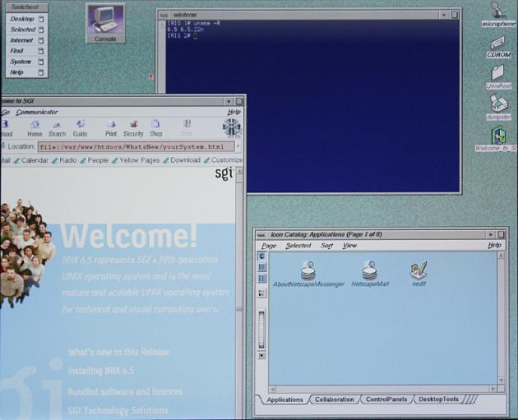This screenshot has height=420, width=518.
Task: Click the button below the Icon Catalog zoom slider
Action: click(x=261, y=356)
